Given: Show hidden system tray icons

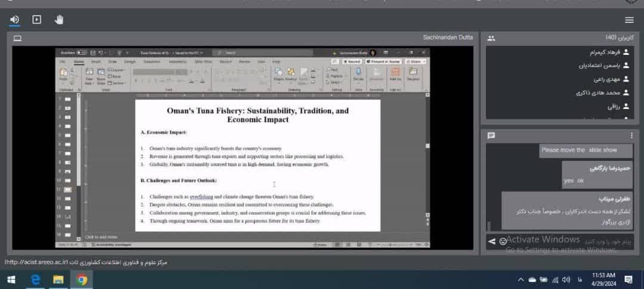Looking at the screenshot, I should click(521, 279).
